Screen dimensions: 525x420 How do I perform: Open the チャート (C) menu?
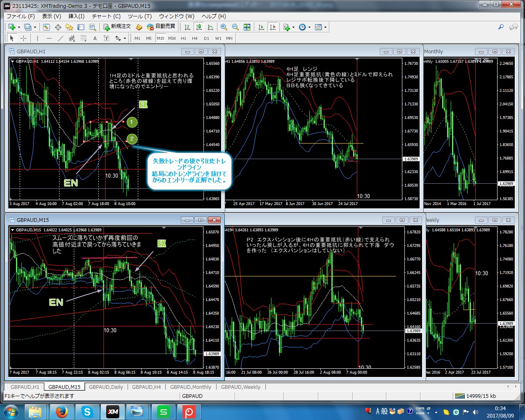pyautogui.click(x=106, y=16)
